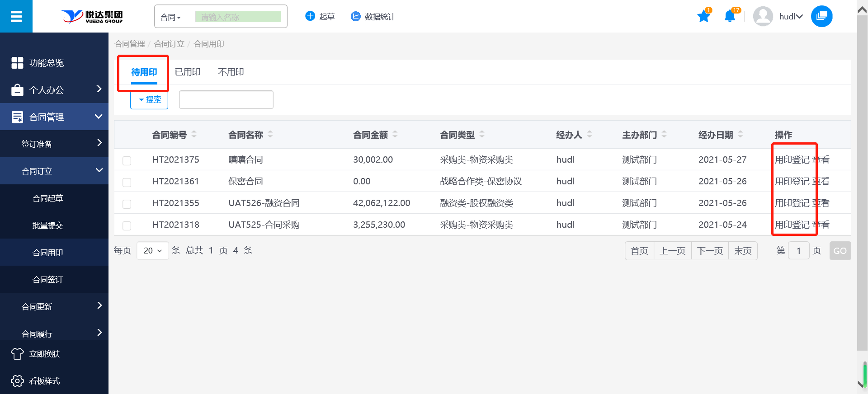Switch to the 不用印 tab
The height and width of the screenshot is (394, 868).
231,72
